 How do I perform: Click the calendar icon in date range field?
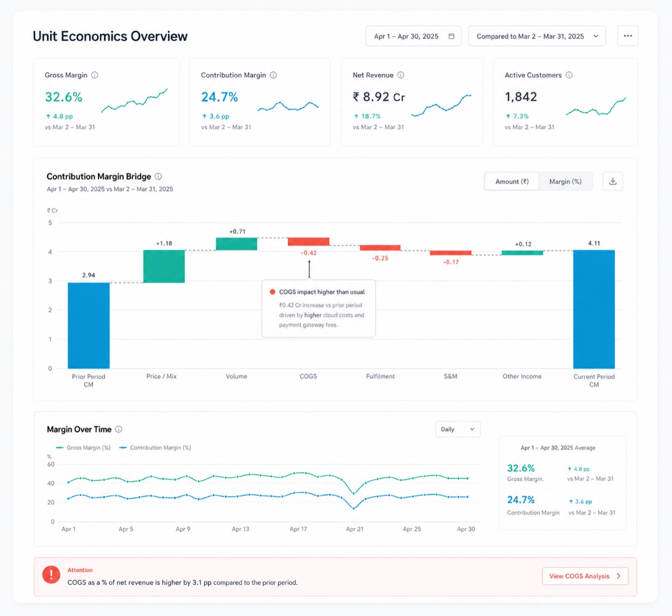click(x=451, y=36)
